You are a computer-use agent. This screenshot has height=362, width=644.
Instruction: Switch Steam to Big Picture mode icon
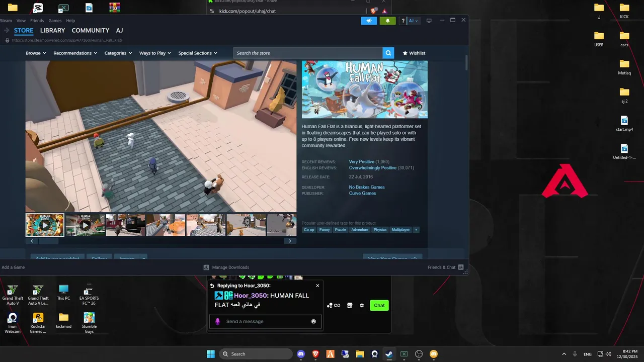(x=429, y=21)
